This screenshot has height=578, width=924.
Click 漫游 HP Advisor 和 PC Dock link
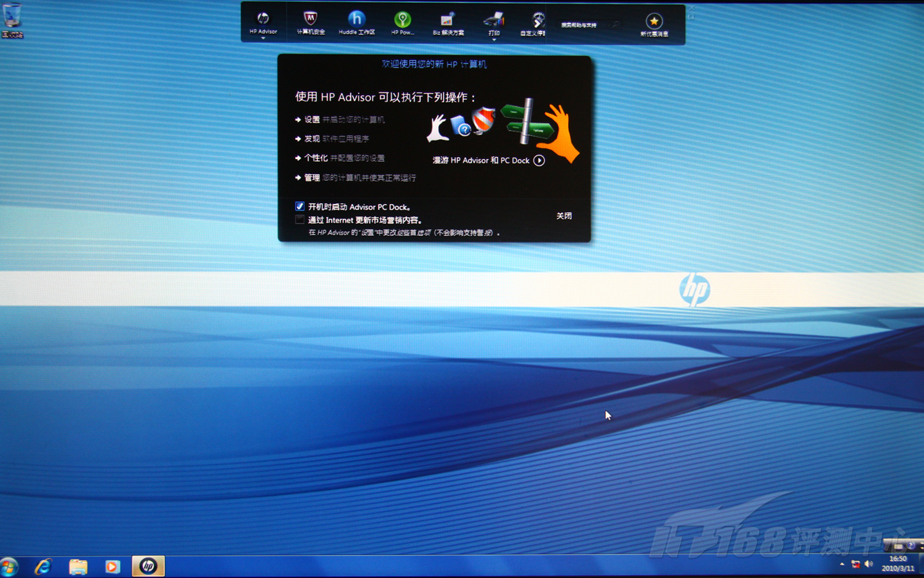click(x=481, y=160)
